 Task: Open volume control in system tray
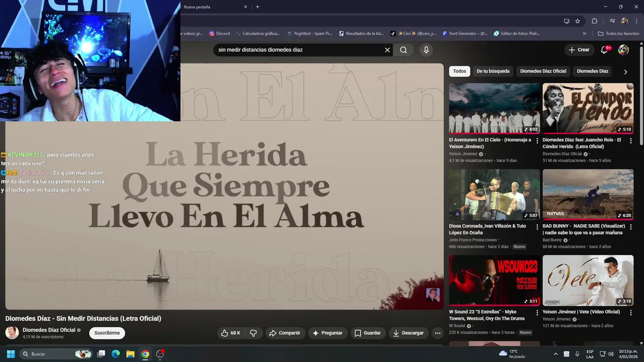611,354
